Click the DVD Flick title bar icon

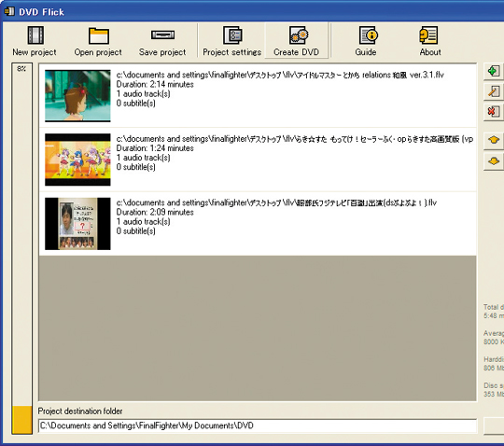pyautogui.click(x=9, y=11)
